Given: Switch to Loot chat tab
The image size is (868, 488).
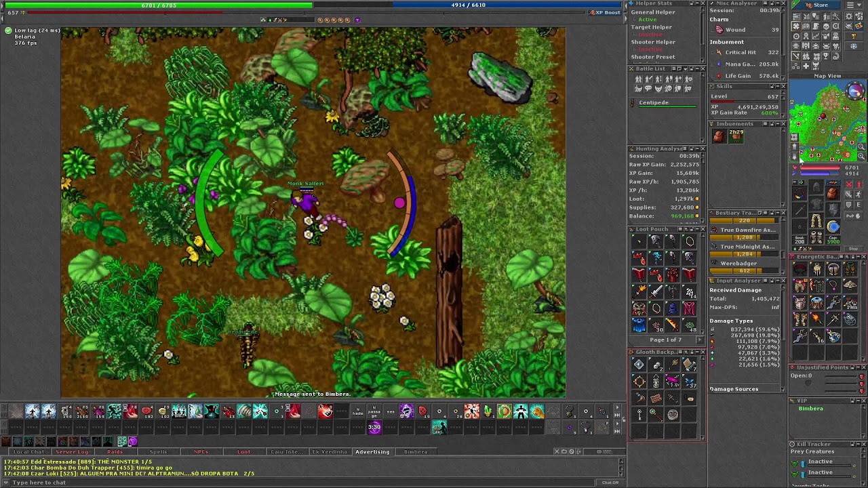Looking at the screenshot, I should click(x=243, y=451).
